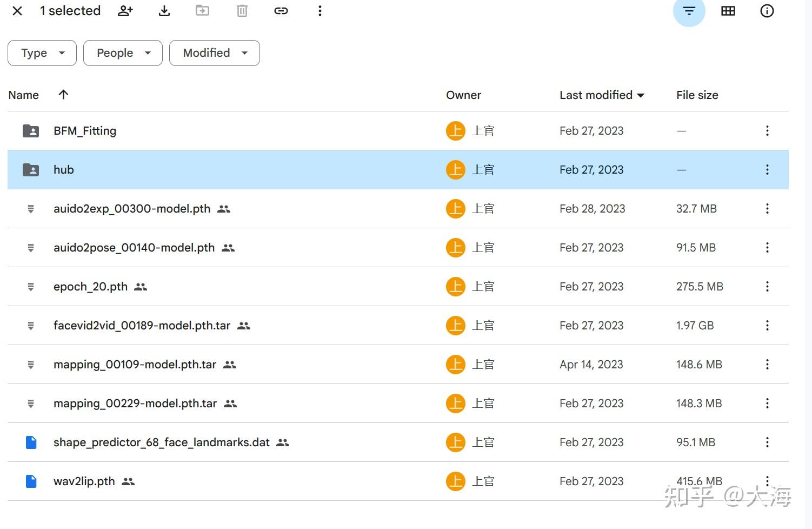Clear selection with the X icon
The image size is (812, 529).
[x=17, y=11]
